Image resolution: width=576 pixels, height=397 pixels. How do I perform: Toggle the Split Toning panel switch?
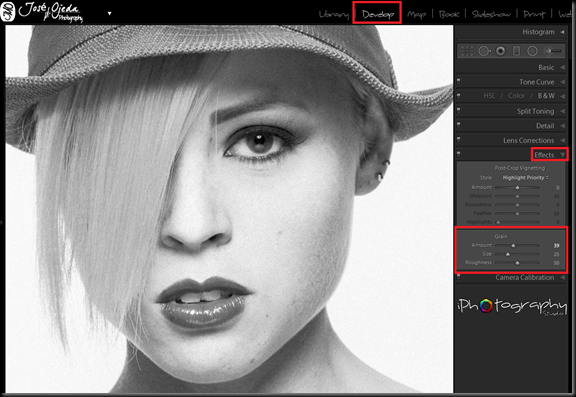[458, 111]
